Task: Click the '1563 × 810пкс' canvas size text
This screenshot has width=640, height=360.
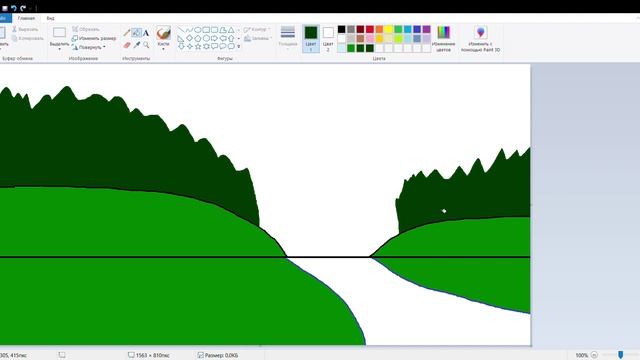Action: point(153,356)
